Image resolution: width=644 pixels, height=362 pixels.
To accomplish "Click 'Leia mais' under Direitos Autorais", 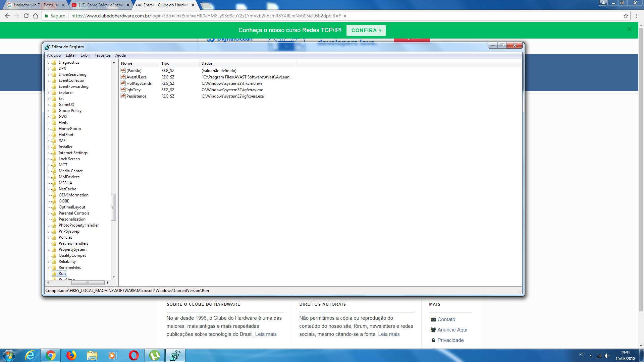I will click(x=389, y=334).
